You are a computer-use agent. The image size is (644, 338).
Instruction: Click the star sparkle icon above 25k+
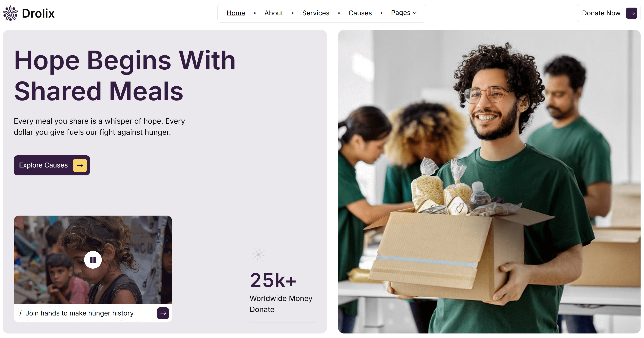pos(258,254)
